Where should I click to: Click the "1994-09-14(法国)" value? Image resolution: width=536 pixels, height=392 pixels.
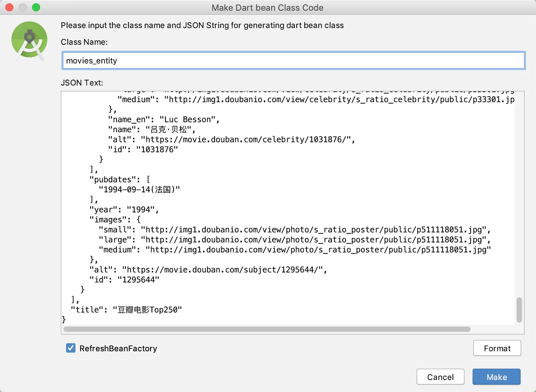click(139, 190)
